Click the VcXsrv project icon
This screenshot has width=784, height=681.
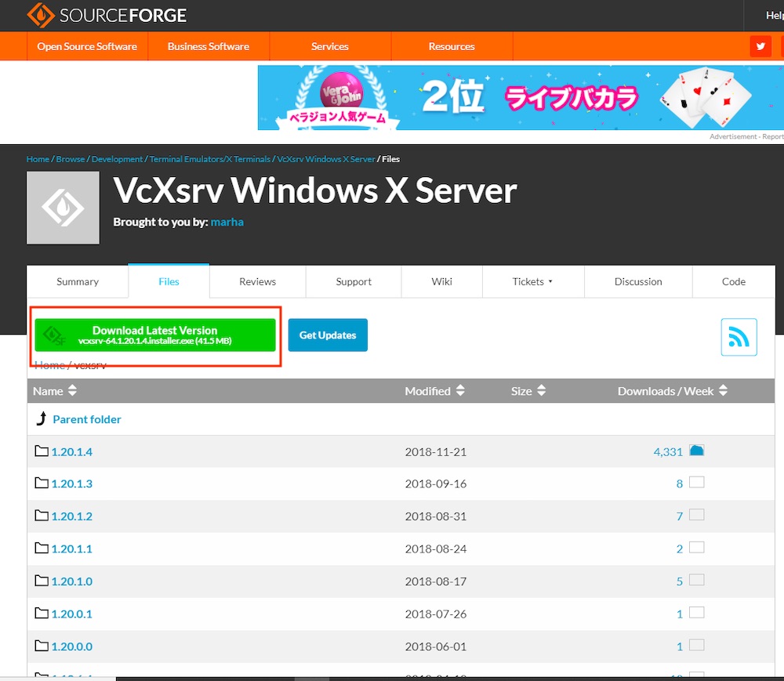pos(63,208)
